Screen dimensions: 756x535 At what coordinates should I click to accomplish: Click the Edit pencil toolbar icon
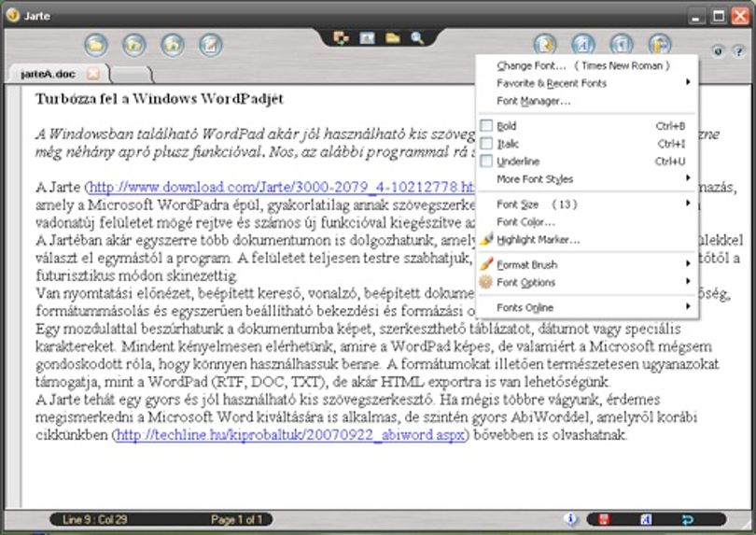coord(211,45)
